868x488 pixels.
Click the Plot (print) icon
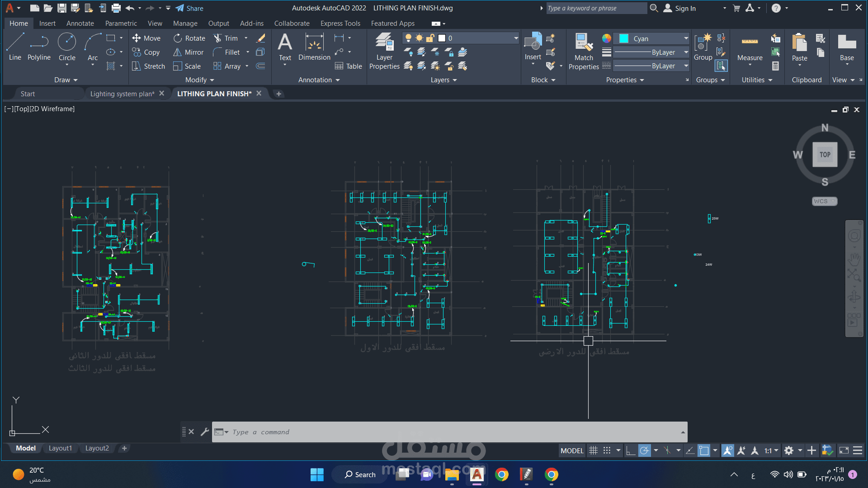point(116,8)
